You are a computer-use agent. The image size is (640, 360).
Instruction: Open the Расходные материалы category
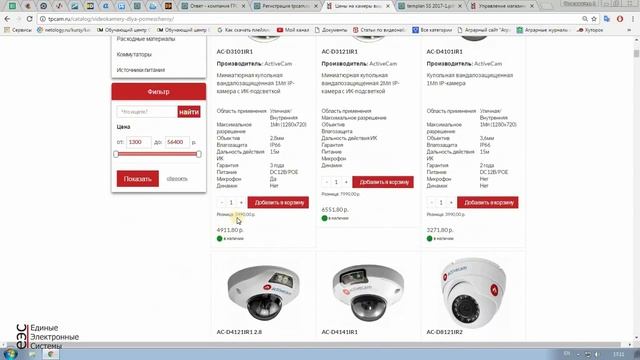coord(146,39)
